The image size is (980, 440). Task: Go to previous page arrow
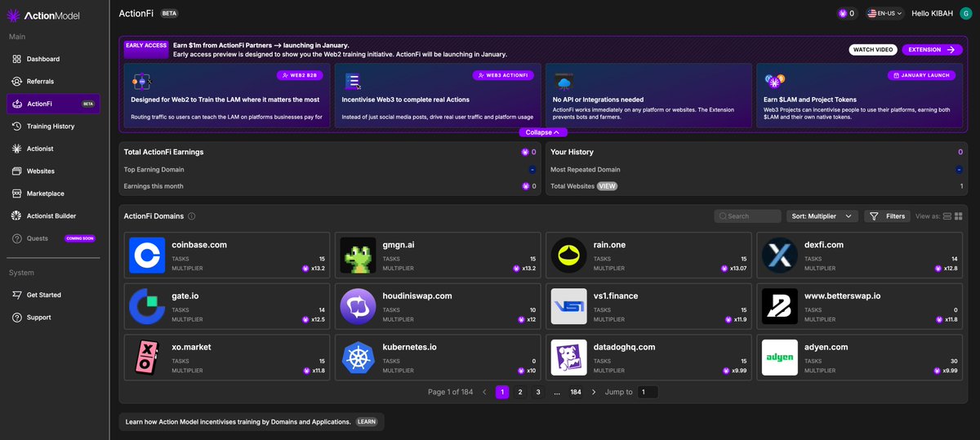(484, 392)
